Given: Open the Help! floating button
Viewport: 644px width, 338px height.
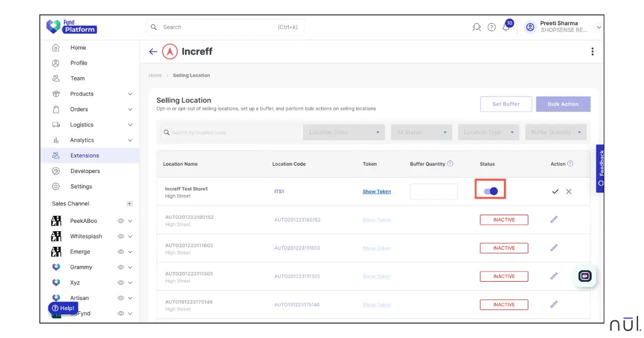Looking at the screenshot, I should coord(63,308).
